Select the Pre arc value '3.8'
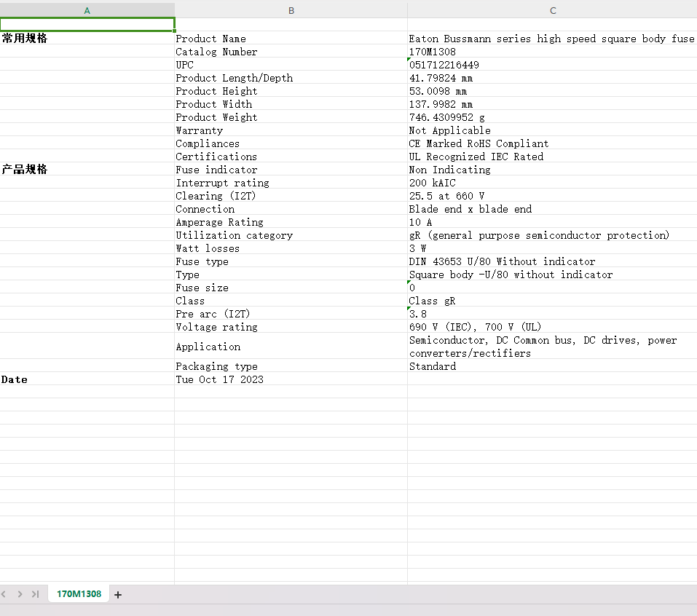 tap(552, 314)
